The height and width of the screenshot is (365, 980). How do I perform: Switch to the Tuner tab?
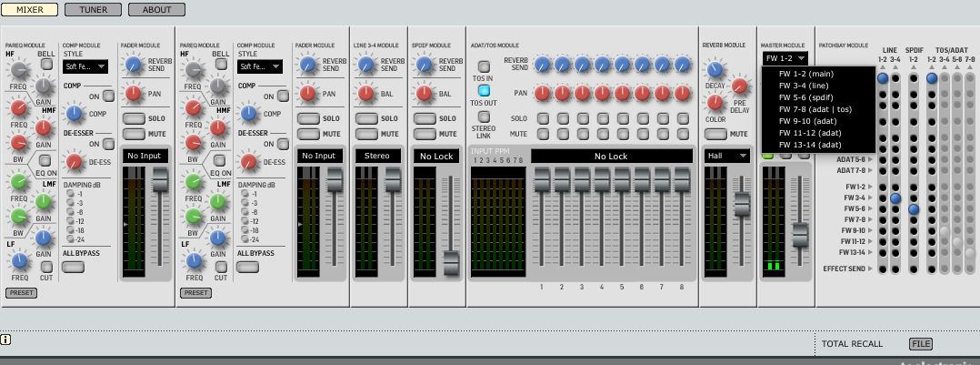[x=93, y=9]
